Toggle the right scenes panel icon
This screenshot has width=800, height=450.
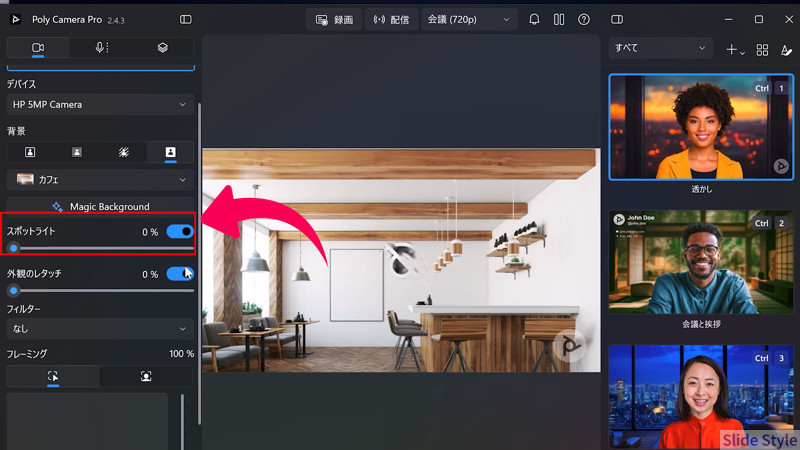(x=617, y=19)
